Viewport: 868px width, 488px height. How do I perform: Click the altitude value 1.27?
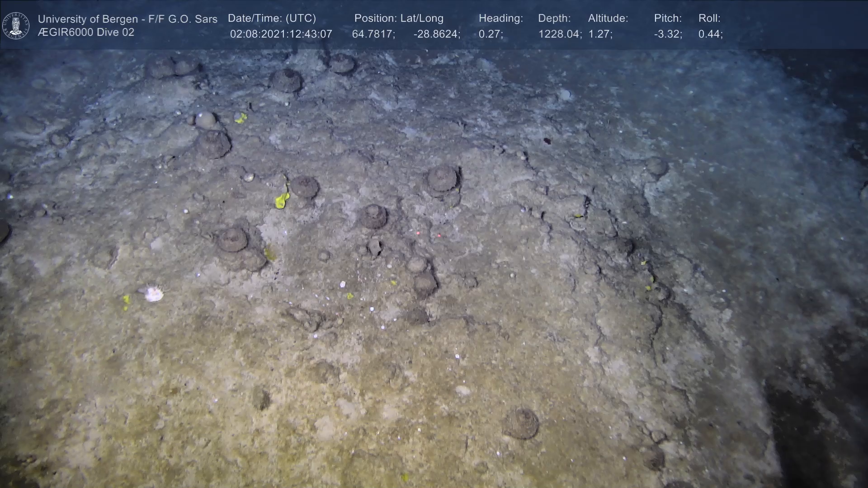[x=600, y=34]
